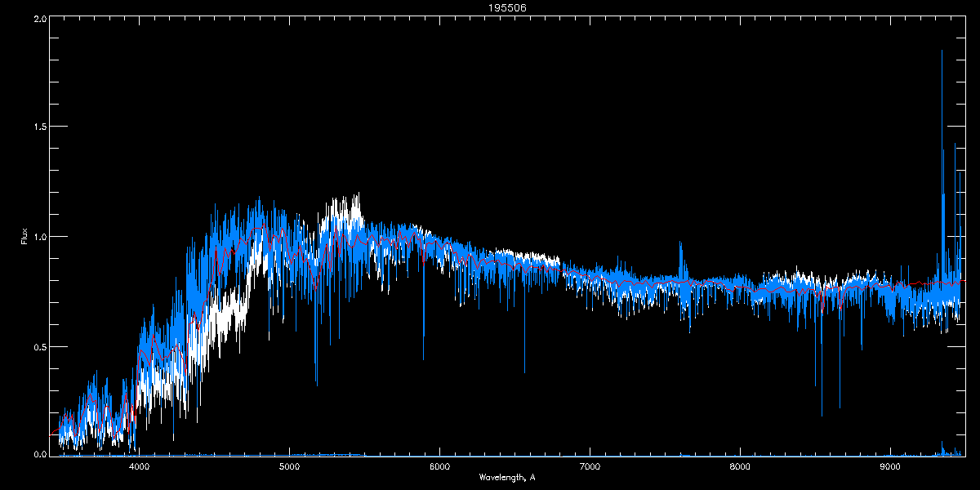Select the 5000 x-axis tick label
Image resolution: width=980 pixels, height=490 pixels.
(x=289, y=466)
